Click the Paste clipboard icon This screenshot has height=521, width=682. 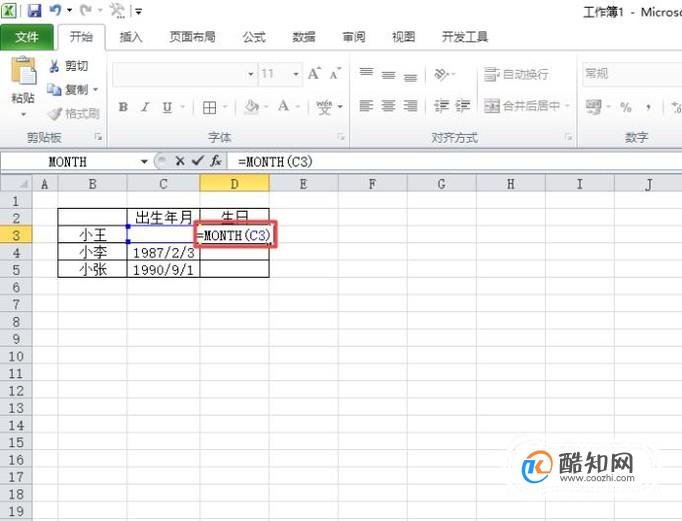[x=23, y=70]
